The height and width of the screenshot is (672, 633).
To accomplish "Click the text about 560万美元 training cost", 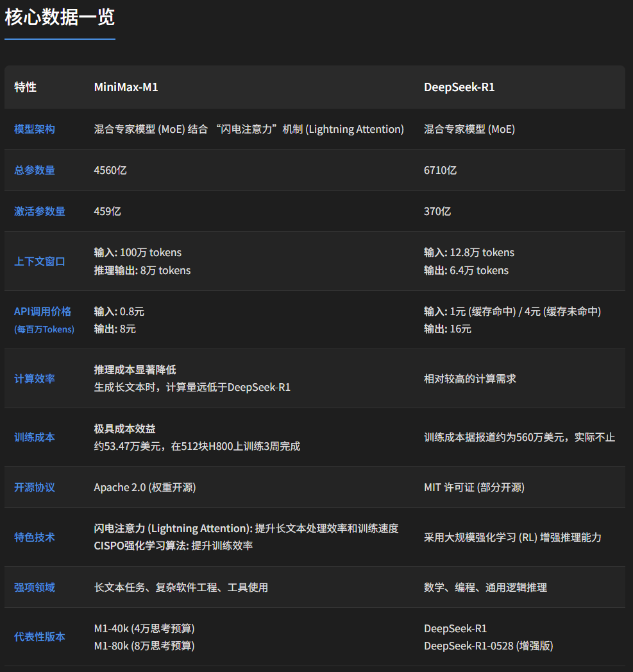I will (x=519, y=437).
